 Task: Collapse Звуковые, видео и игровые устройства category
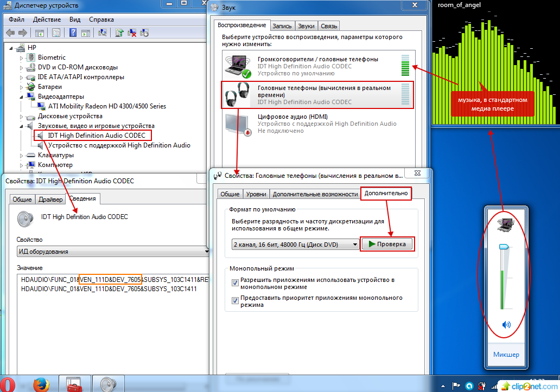tap(21, 126)
